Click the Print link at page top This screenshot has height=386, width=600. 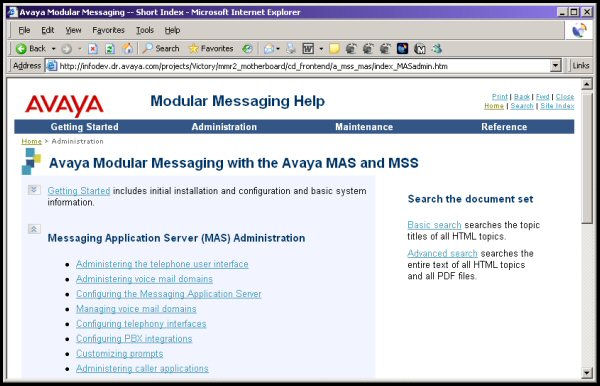tap(500, 97)
